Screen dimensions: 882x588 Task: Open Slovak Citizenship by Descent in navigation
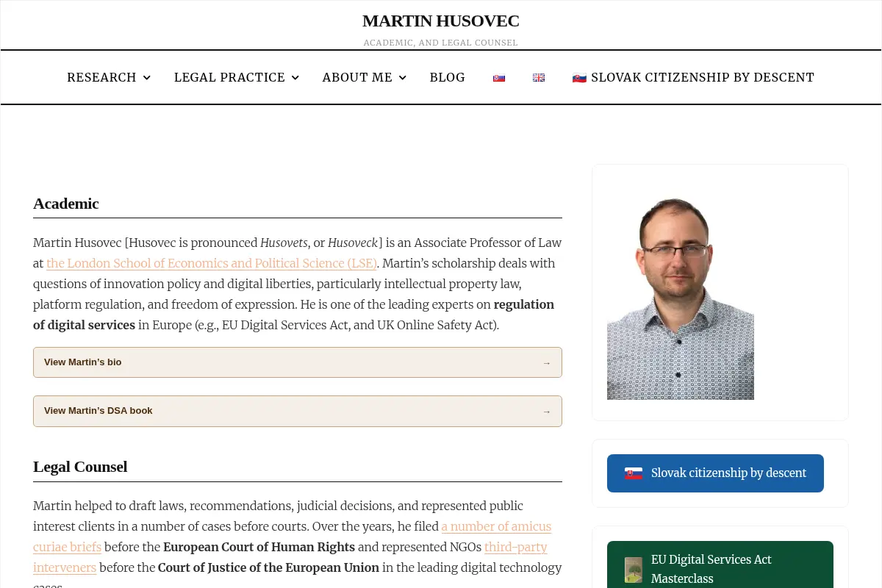(693, 77)
